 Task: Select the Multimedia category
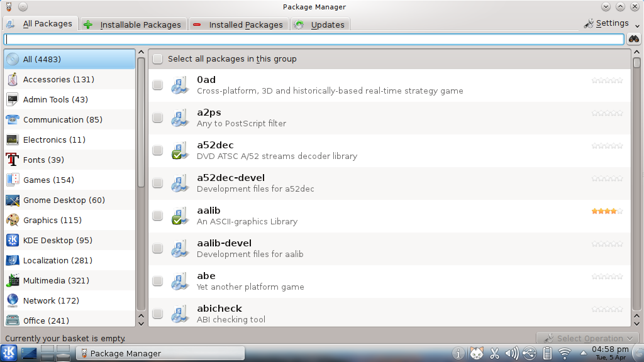point(69,280)
